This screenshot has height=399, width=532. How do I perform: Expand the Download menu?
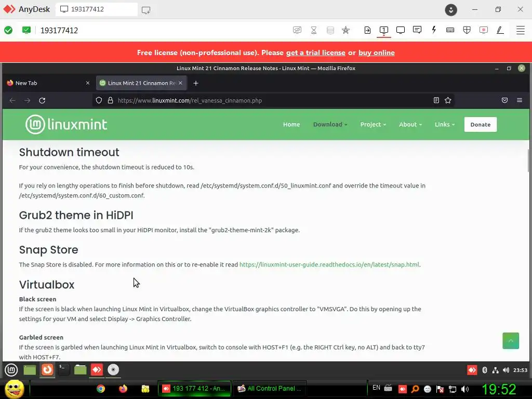330,124
